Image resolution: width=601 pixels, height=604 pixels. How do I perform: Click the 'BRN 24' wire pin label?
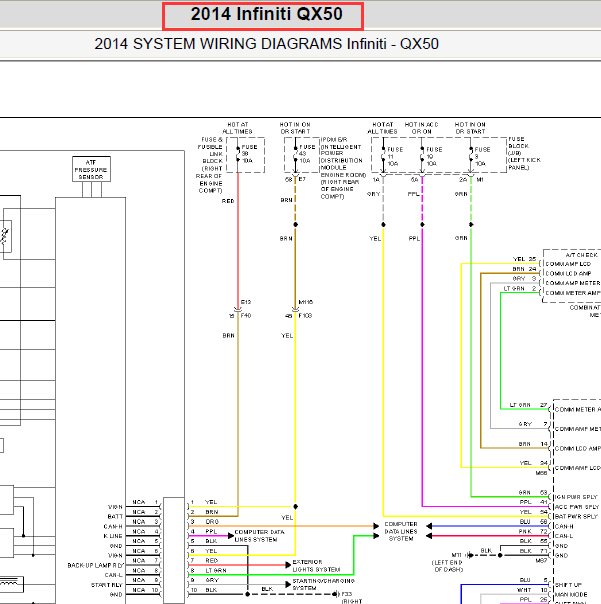(x=524, y=269)
